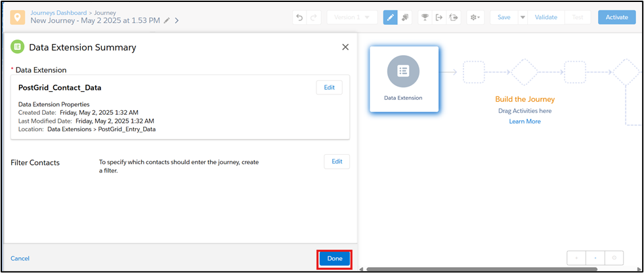Viewport: 644px width, 273px height.
Task: Click the contact exit lightning icon
Action: pos(454,18)
